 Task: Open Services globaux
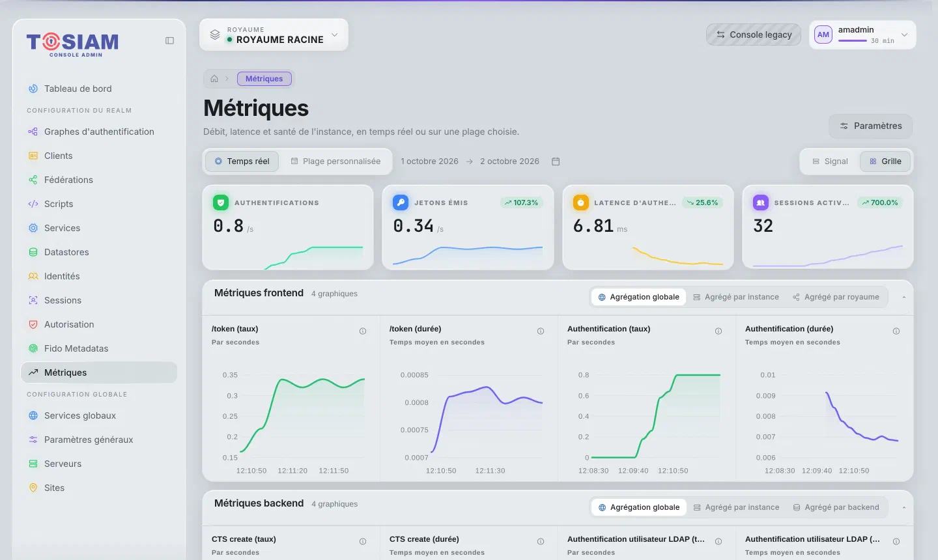[x=99, y=415]
